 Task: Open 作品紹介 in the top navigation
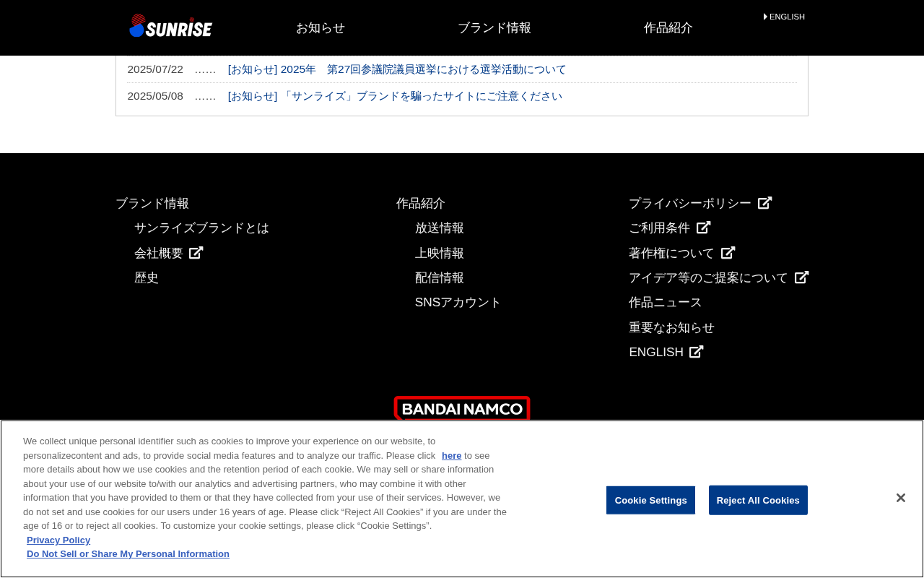[x=668, y=27]
